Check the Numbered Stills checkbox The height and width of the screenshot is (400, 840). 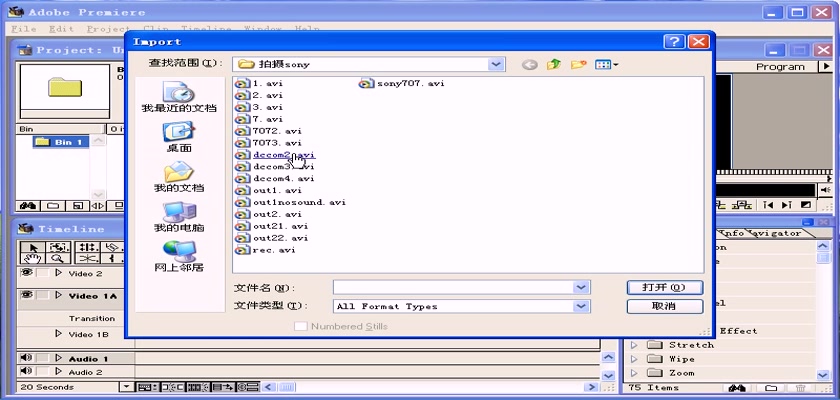tap(301, 326)
